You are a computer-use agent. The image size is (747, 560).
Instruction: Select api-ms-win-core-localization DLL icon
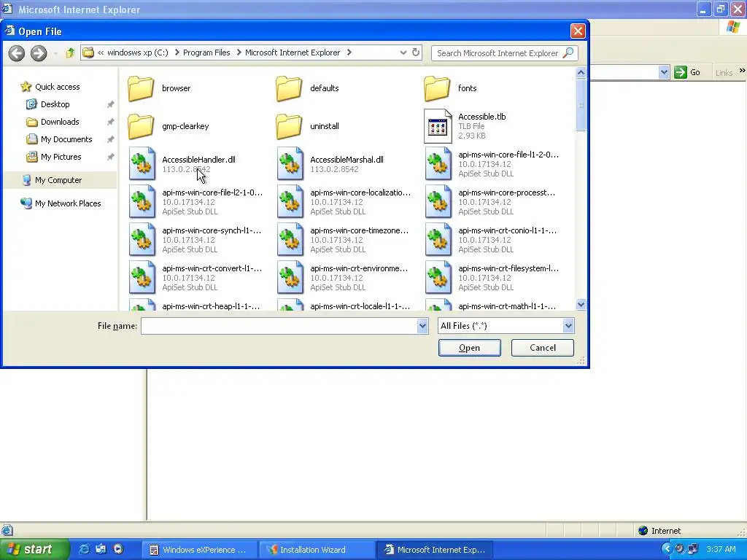coord(290,202)
